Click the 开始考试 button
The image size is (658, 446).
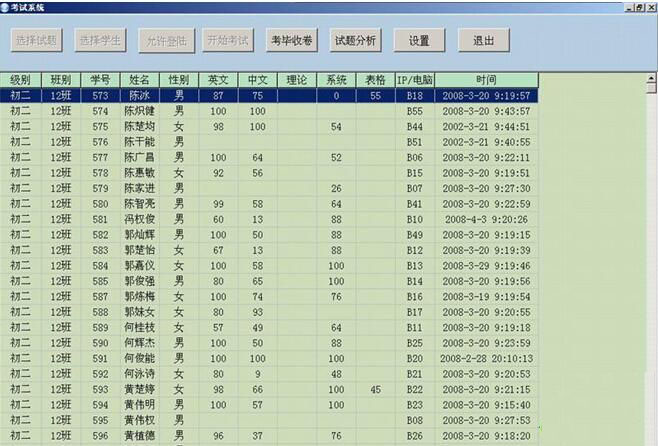pos(228,41)
